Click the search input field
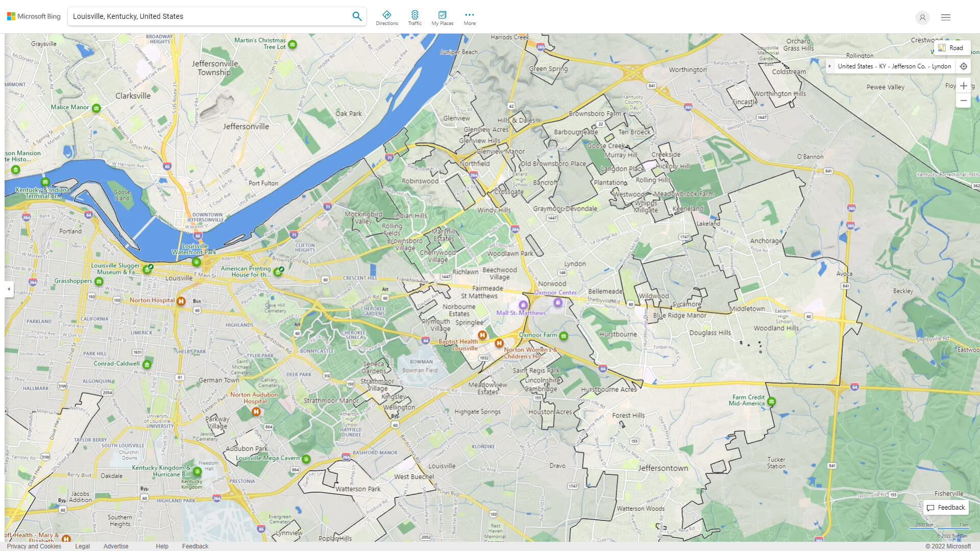 (x=204, y=16)
